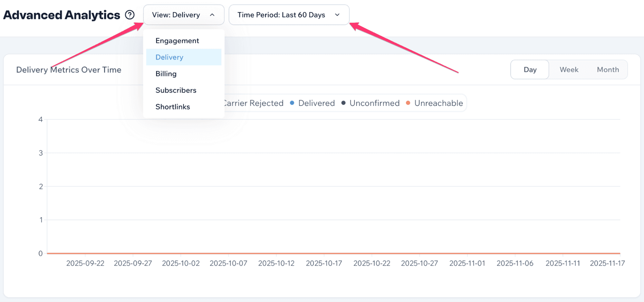644x302 pixels.
Task: Click the chevron on the View dropdown
Action: [212, 14]
